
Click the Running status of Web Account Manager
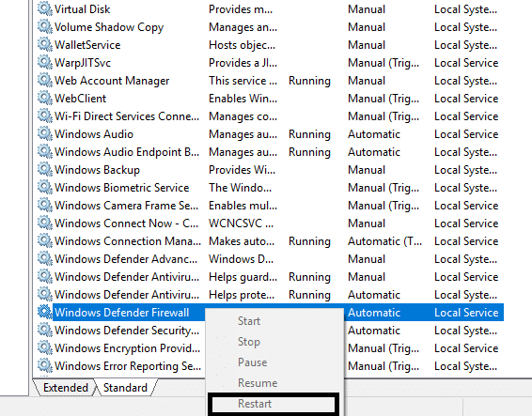[x=309, y=81]
